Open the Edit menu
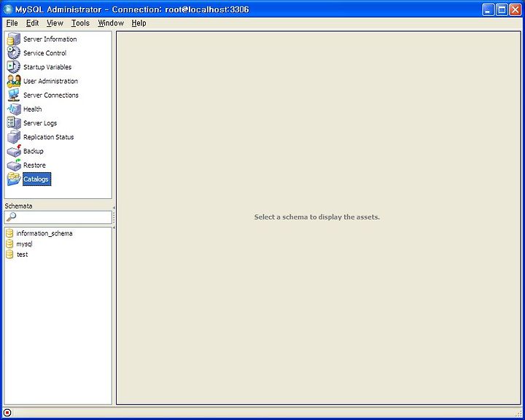 33,23
